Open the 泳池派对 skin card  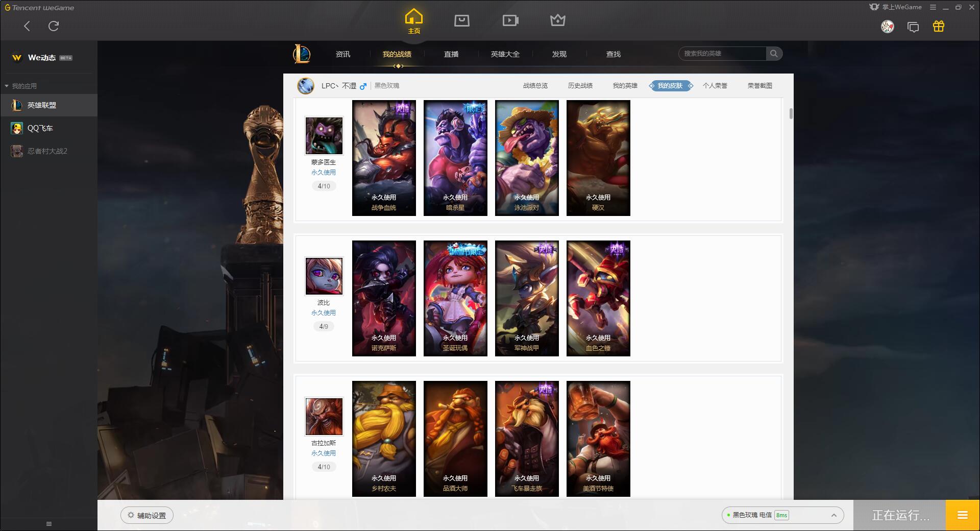(527, 158)
